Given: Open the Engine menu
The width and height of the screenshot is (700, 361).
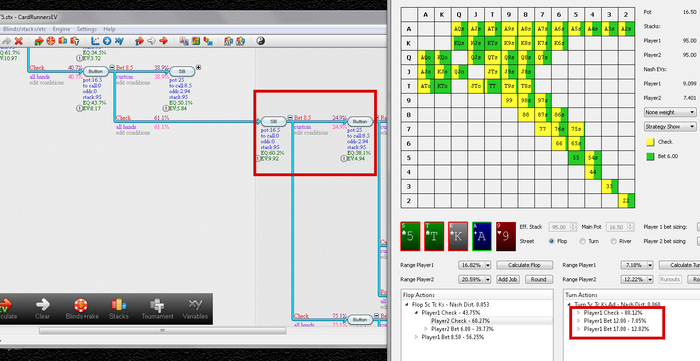Looking at the screenshot, I should pyautogui.click(x=61, y=29).
